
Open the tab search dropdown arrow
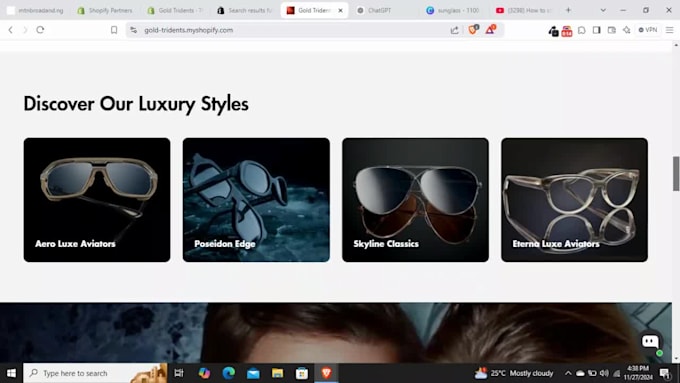click(603, 10)
